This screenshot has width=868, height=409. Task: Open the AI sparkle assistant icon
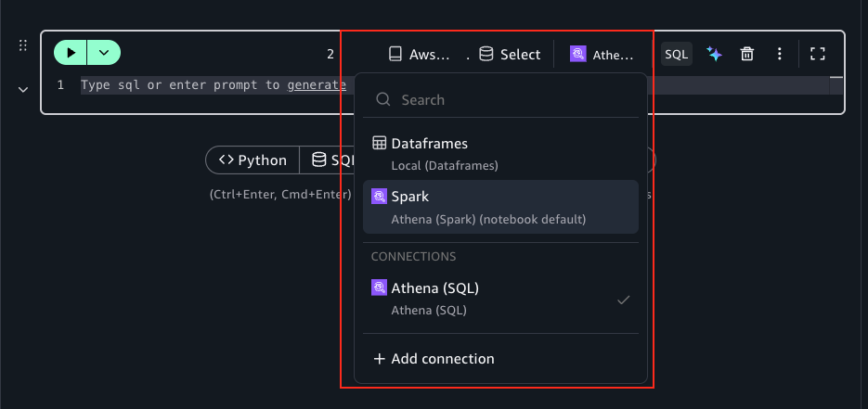pyautogui.click(x=714, y=54)
